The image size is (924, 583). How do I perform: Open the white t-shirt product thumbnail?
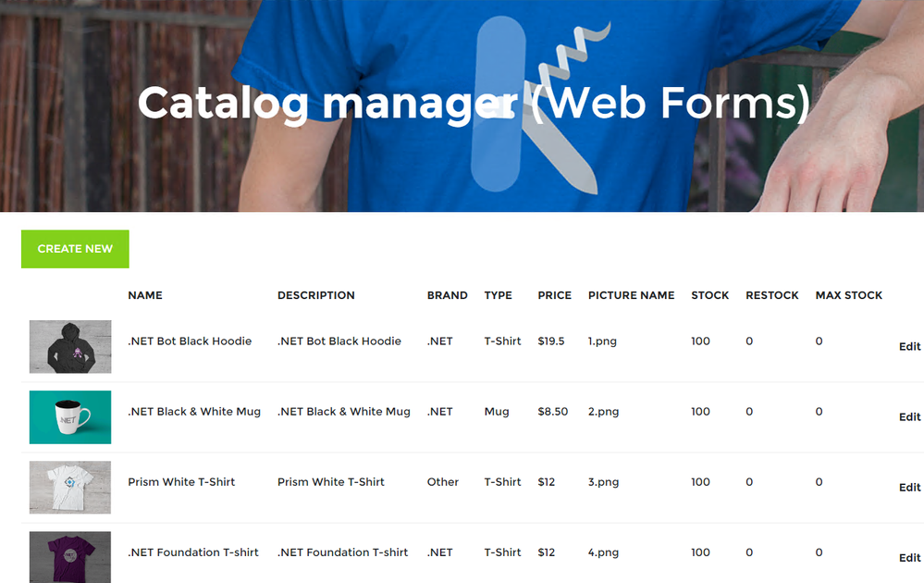tap(70, 488)
